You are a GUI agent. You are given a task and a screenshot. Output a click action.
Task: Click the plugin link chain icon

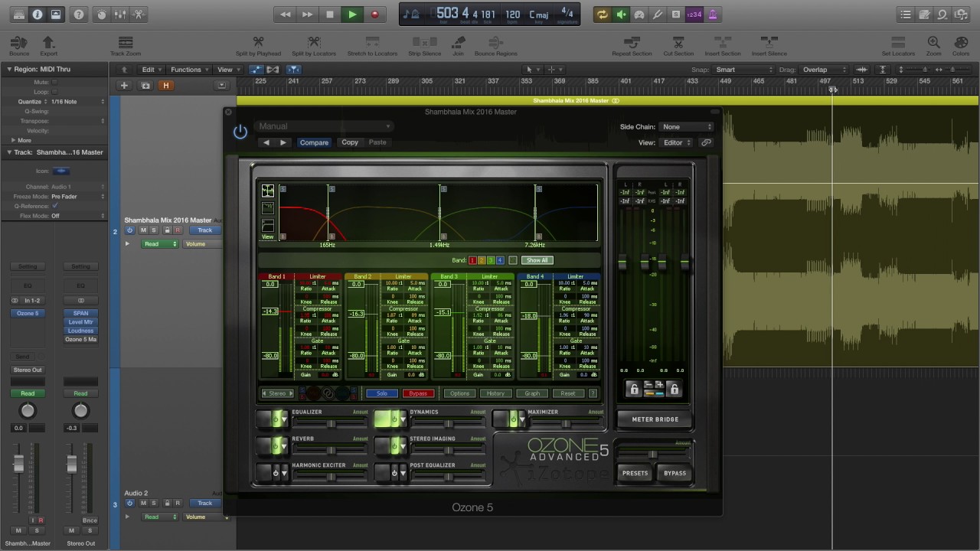click(x=706, y=142)
